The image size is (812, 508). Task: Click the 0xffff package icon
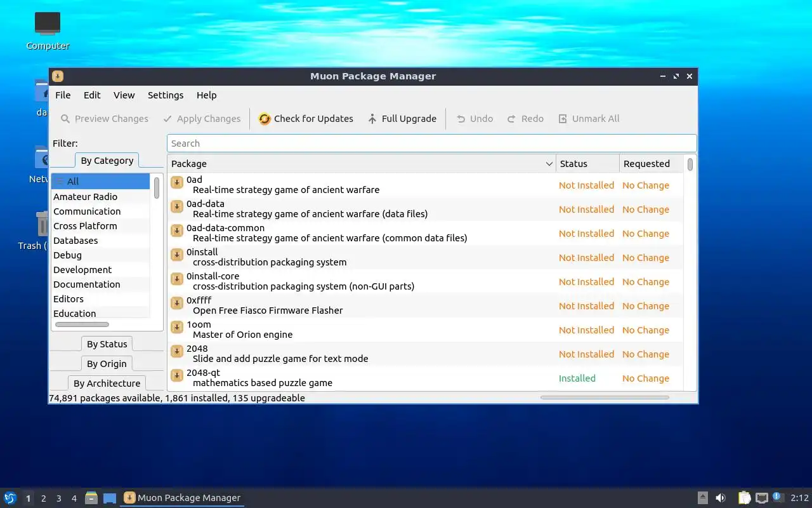pyautogui.click(x=177, y=304)
